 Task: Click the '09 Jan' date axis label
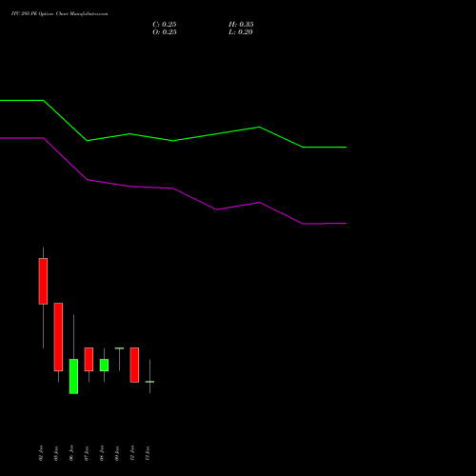117,453
